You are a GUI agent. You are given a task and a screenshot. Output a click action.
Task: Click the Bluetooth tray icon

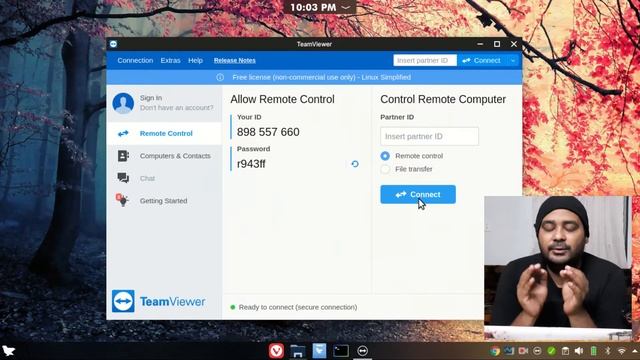[x=607, y=351]
